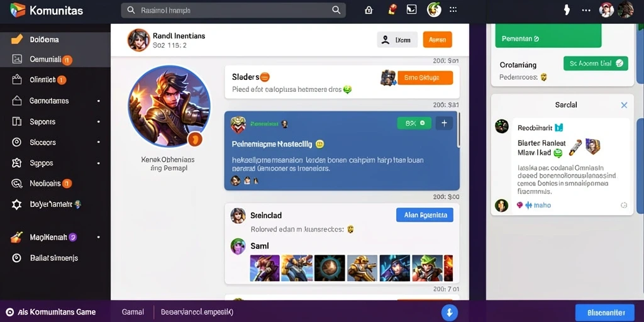Image resolution: width=644 pixels, height=322 pixels.
Task: Click Als Komunitans Game label bottom left
Action: tap(57, 312)
